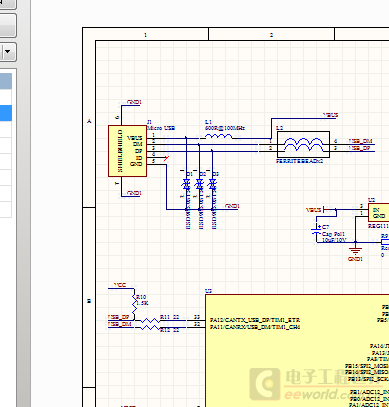Select the U2 regulator component body
389x407 pixels.
(x=378, y=212)
